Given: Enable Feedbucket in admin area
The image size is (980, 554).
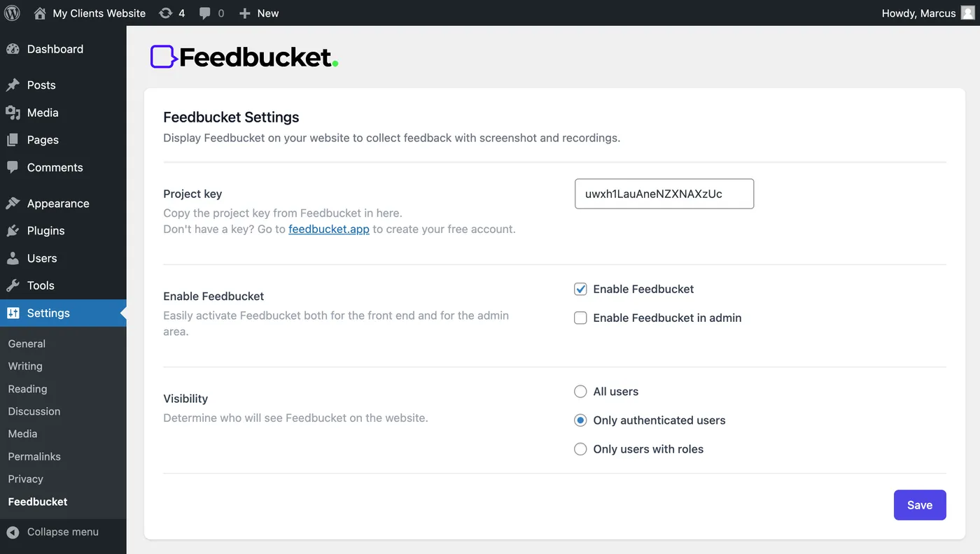Looking at the screenshot, I should tap(580, 318).
